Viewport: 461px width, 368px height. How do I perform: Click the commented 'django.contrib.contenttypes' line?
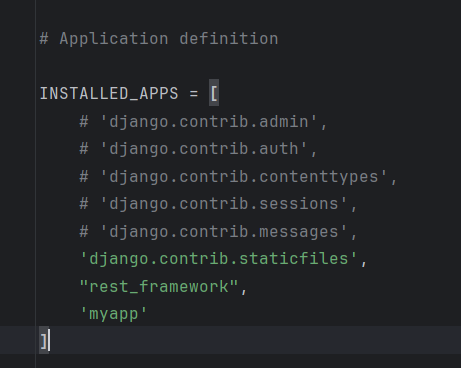238,177
